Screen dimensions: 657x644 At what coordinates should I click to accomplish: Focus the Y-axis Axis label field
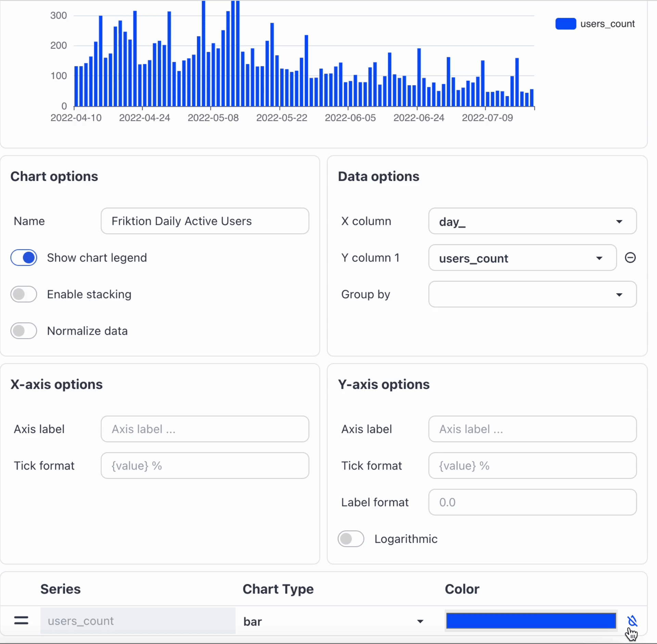532,429
